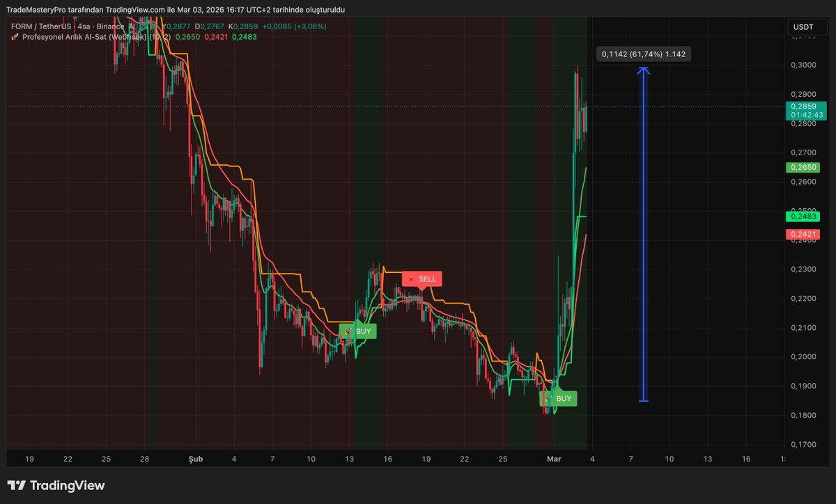Image resolution: width=836 pixels, height=504 pixels.
Task: Click the 0,1900 price scale label
Action: (x=803, y=386)
